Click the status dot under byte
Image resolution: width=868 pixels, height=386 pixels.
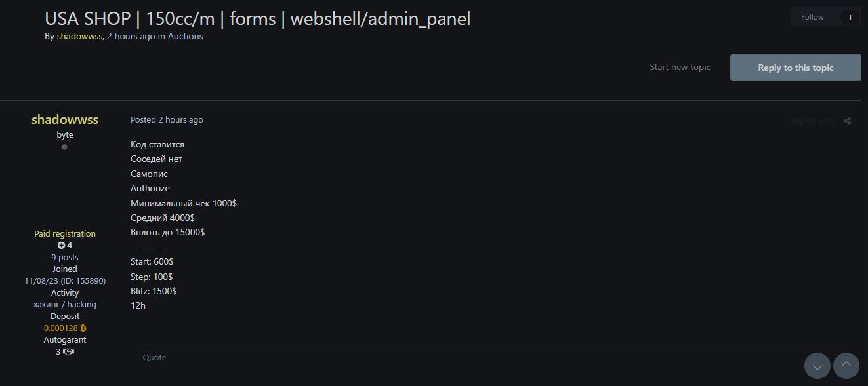pos(64,147)
